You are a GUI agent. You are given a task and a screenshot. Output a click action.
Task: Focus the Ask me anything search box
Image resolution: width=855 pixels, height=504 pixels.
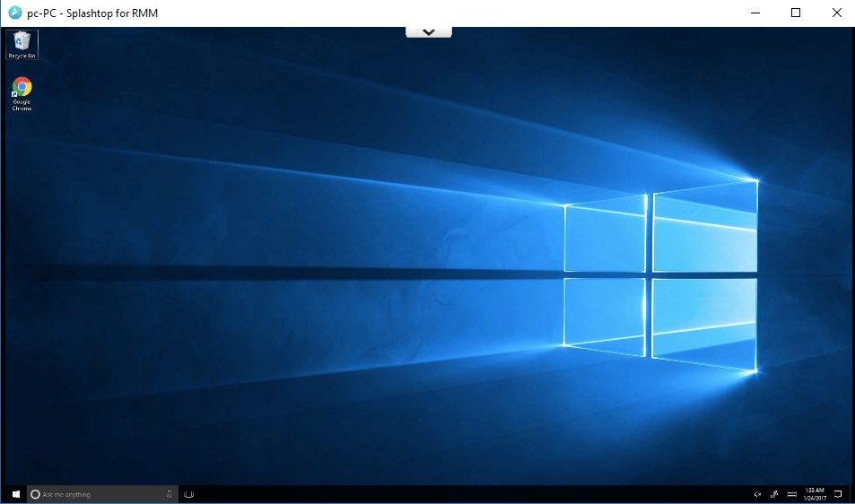102,494
